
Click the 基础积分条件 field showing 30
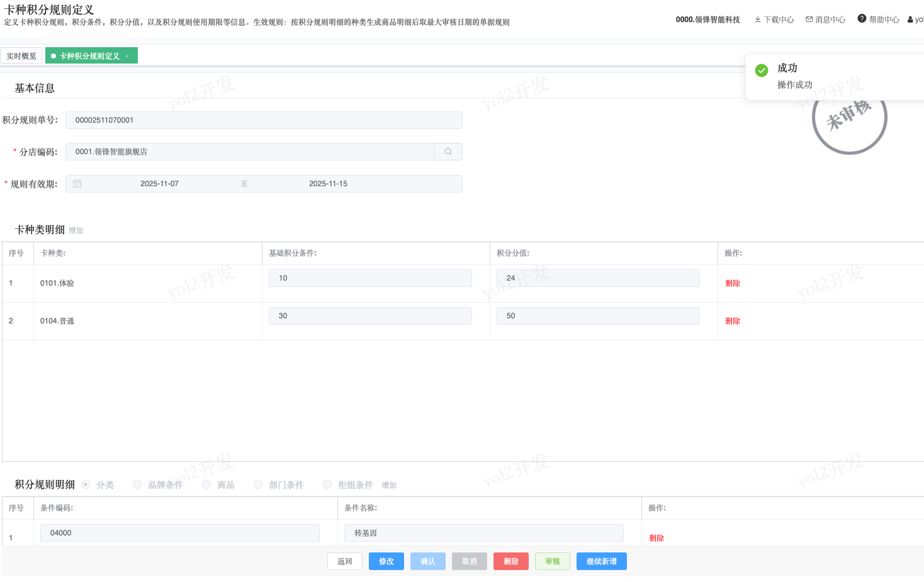(x=370, y=316)
